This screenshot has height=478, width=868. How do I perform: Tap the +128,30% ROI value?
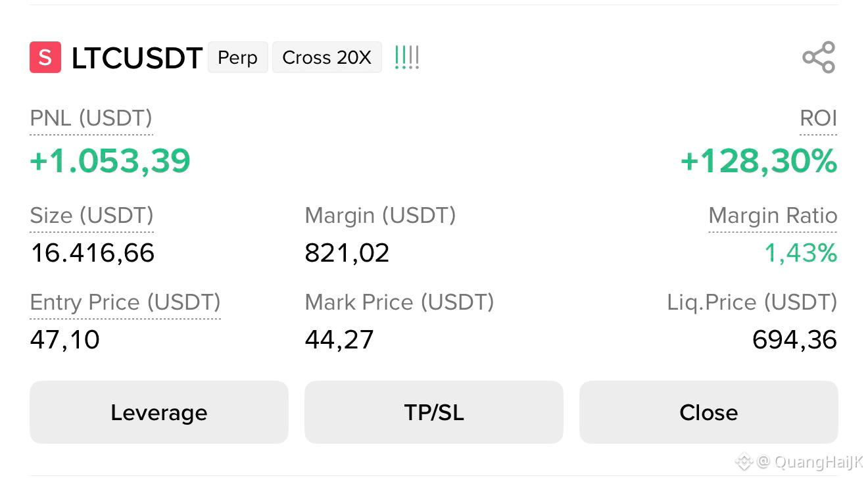(x=759, y=161)
